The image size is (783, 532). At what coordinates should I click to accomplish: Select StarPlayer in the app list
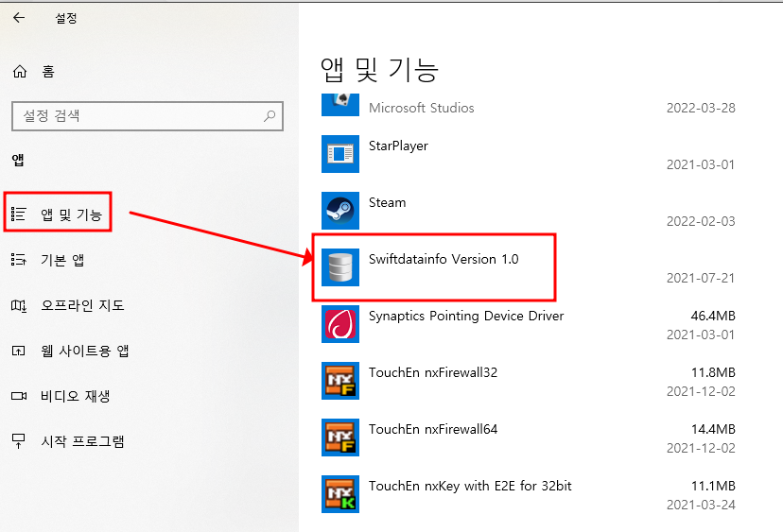[x=398, y=146]
